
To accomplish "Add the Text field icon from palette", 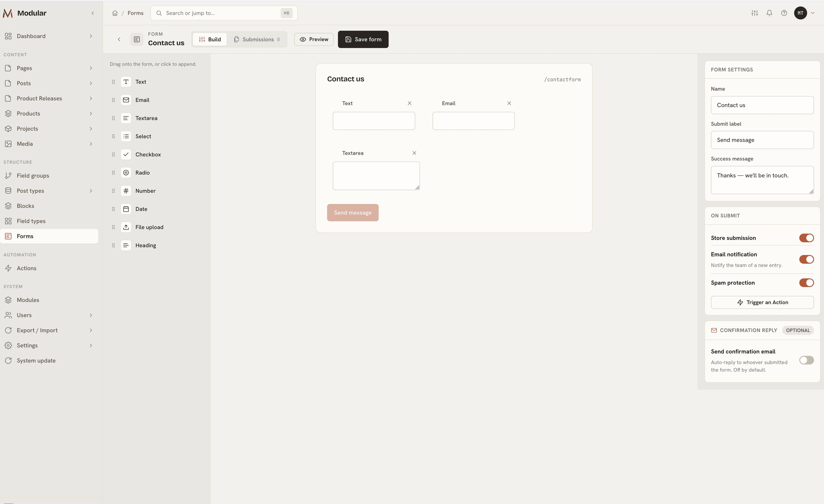I will tap(126, 82).
